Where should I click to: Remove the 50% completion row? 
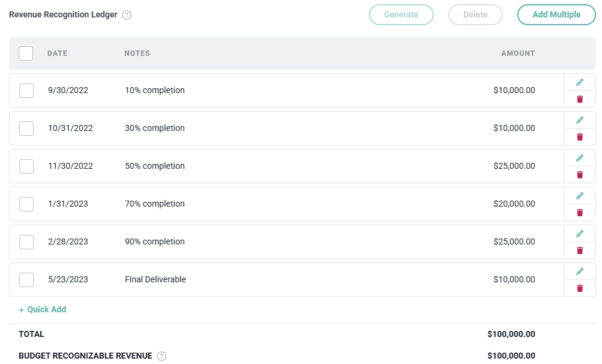pos(580,175)
